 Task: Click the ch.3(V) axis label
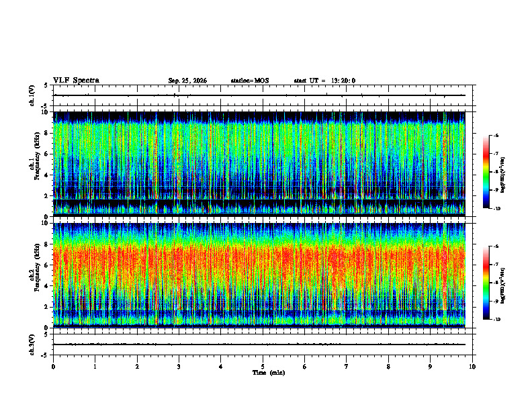pos(32,345)
